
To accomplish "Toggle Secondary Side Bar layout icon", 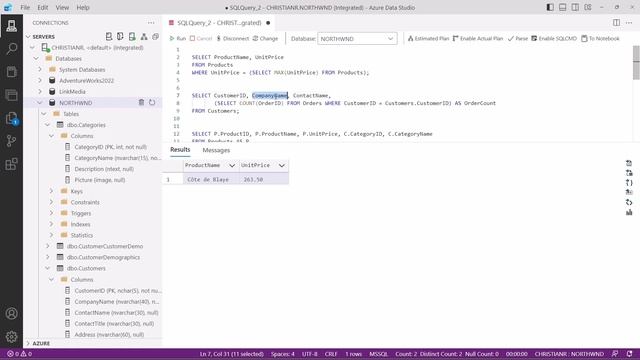I will click(575, 7).
